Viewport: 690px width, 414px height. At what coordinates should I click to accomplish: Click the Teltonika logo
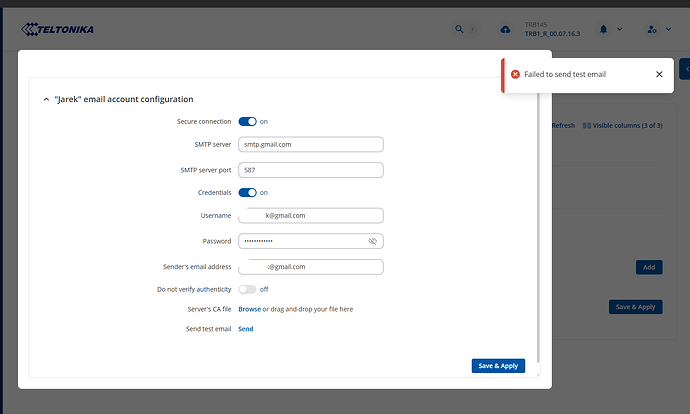pyautogui.click(x=56, y=29)
